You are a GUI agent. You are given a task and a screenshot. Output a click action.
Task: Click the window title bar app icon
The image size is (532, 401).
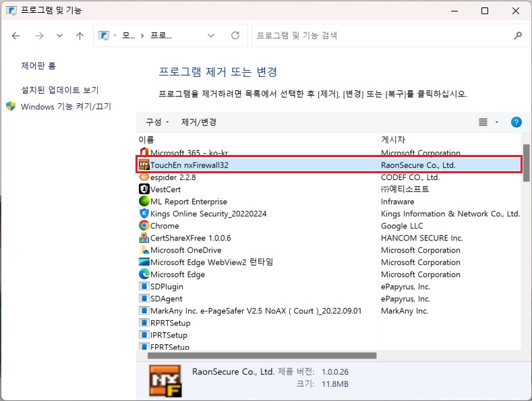(11, 11)
